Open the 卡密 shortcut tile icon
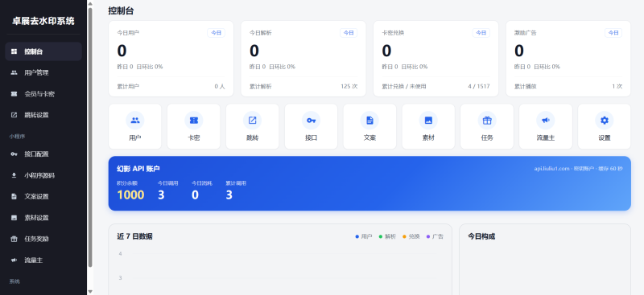The height and width of the screenshot is (295, 644). pyautogui.click(x=193, y=121)
